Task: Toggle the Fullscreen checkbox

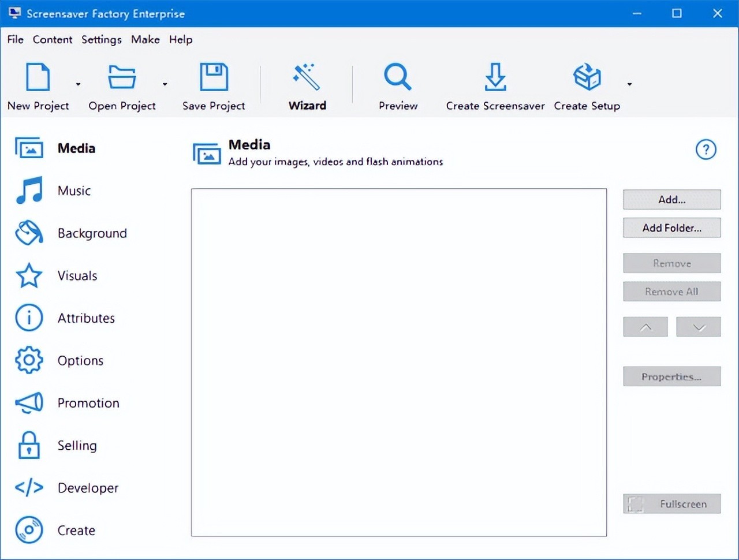Action: click(x=636, y=504)
